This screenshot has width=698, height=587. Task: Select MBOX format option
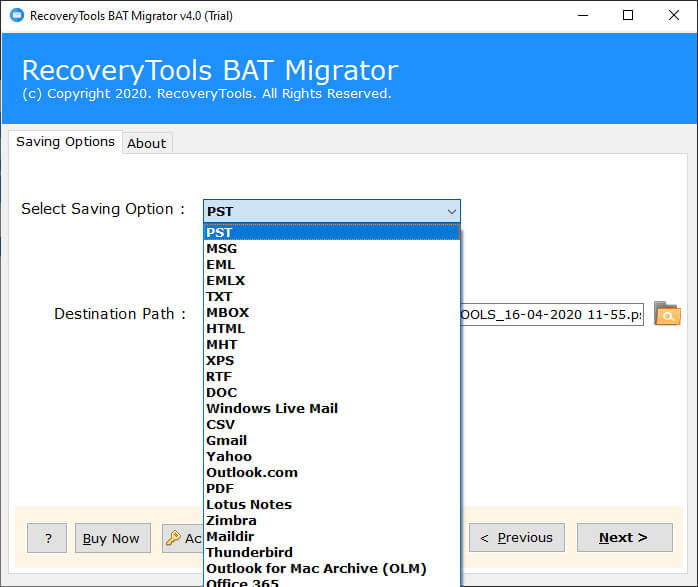(332, 312)
